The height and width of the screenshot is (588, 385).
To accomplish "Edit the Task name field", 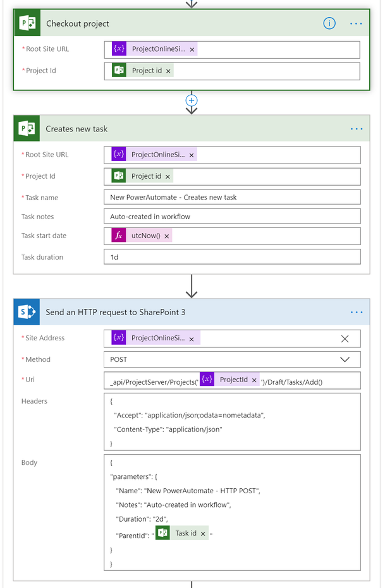I will click(232, 197).
